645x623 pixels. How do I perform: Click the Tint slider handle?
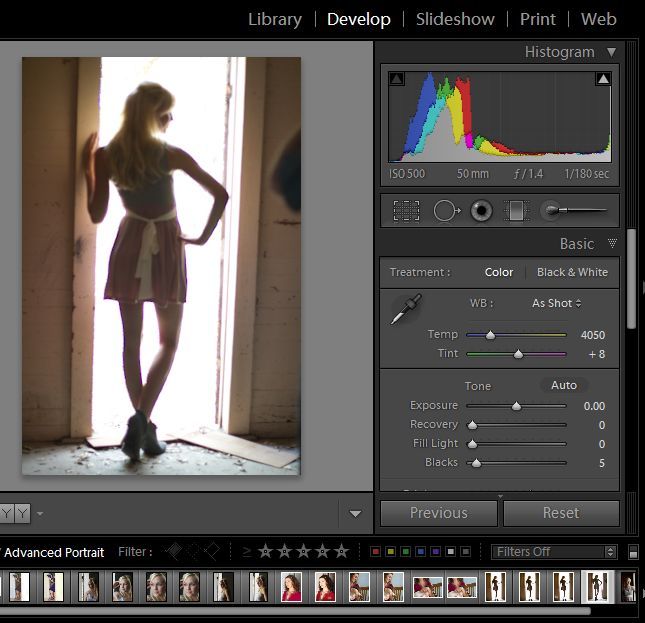518,354
